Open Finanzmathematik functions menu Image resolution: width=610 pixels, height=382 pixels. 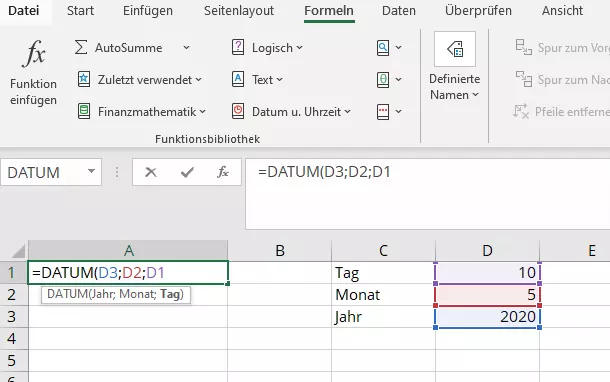142,112
